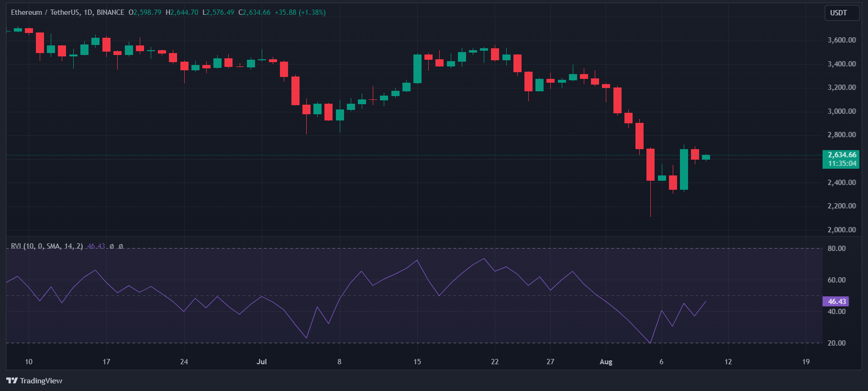Click the 2,000.00 price axis label
This screenshot has height=391, width=868.
842,230
